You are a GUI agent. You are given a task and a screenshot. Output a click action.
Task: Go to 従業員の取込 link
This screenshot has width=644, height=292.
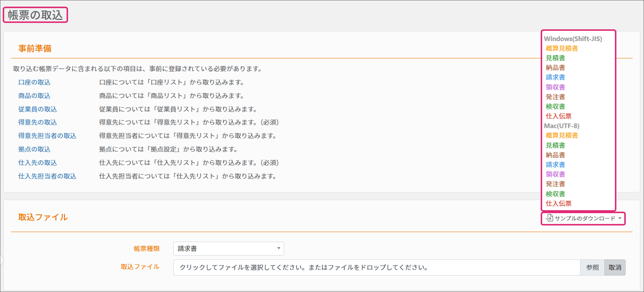37,109
